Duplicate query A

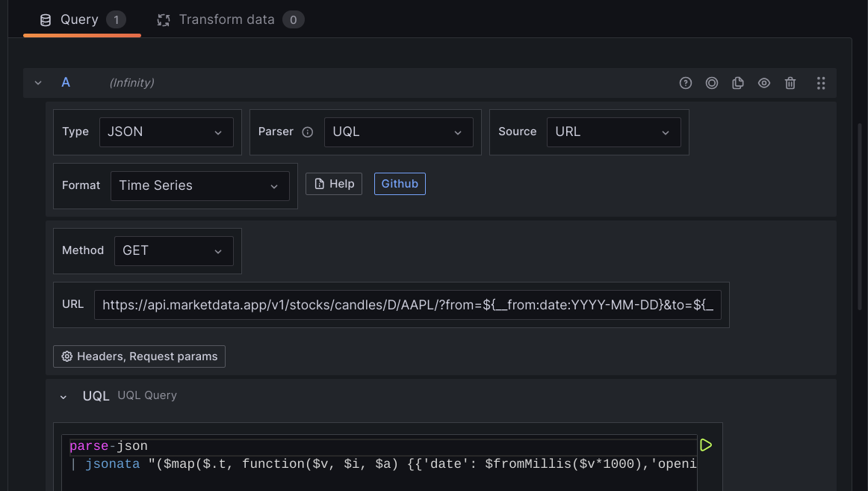tap(737, 83)
